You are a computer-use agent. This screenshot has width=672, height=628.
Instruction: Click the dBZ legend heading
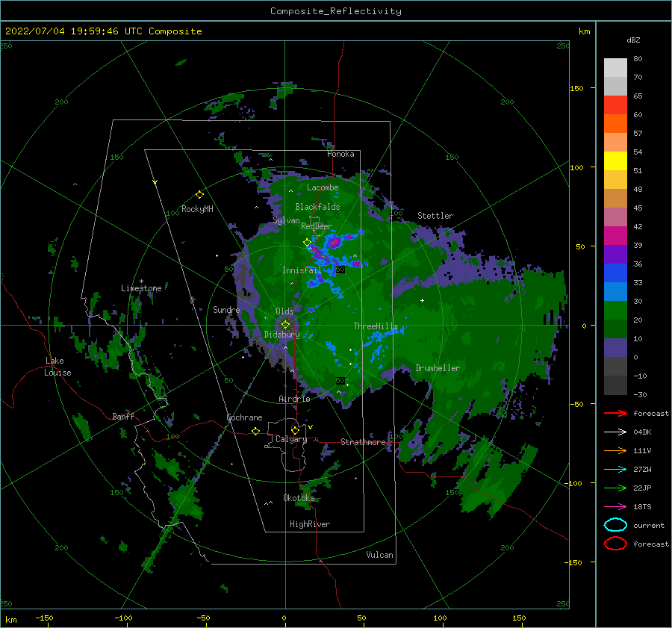point(633,40)
